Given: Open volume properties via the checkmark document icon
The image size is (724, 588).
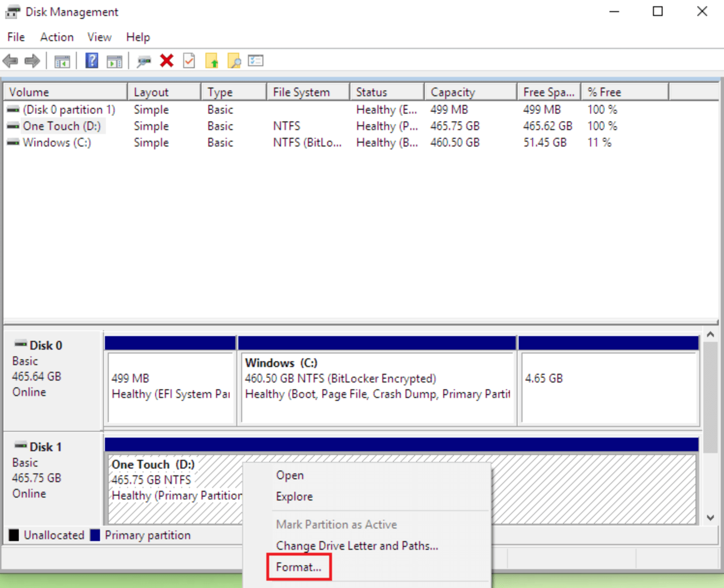Looking at the screenshot, I should (x=188, y=60).
